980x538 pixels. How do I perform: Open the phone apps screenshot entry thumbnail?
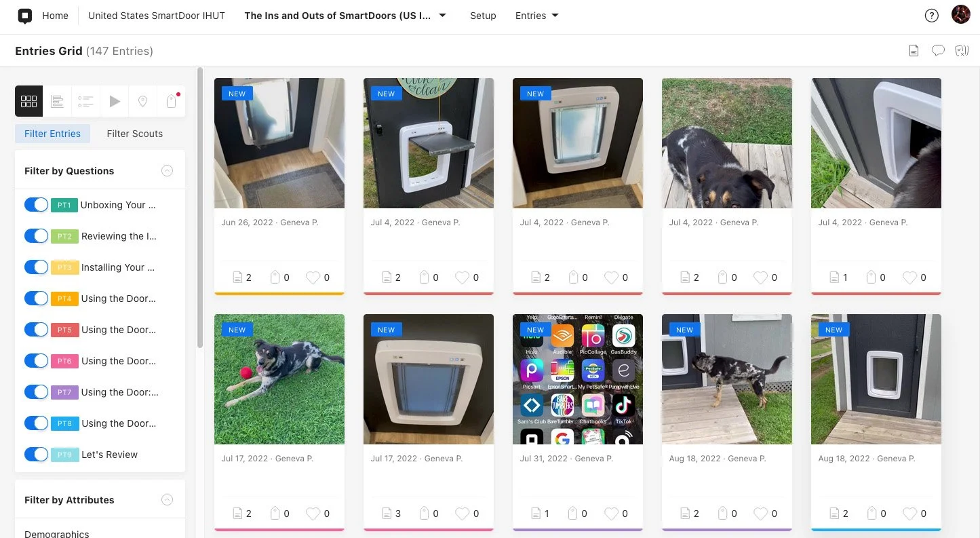pos(578,379)
